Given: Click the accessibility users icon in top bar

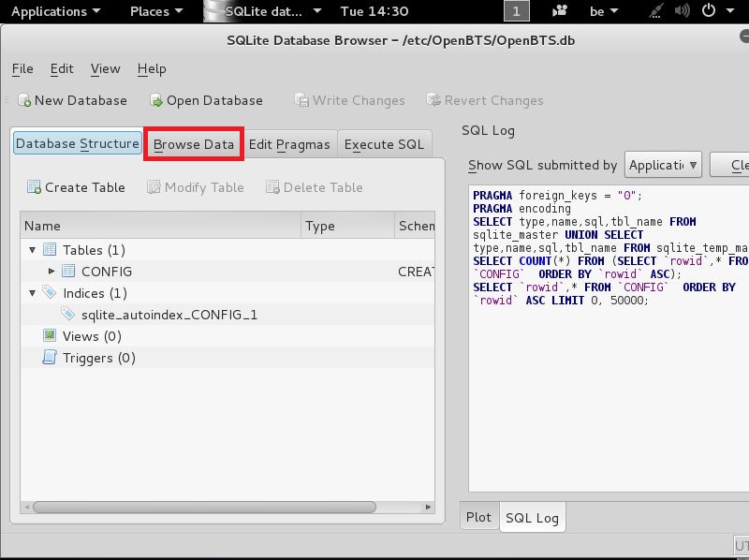Looking at the screenshot, I should pyautogui.click(x=559, y=11).
